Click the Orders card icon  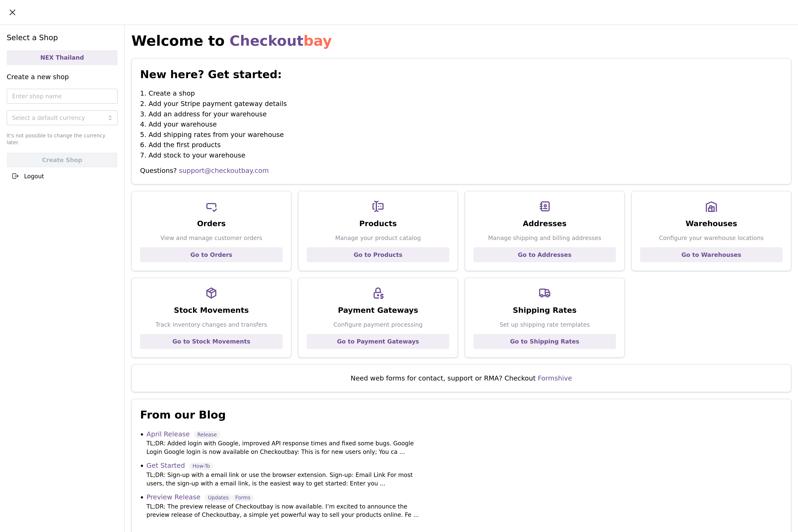211,207
